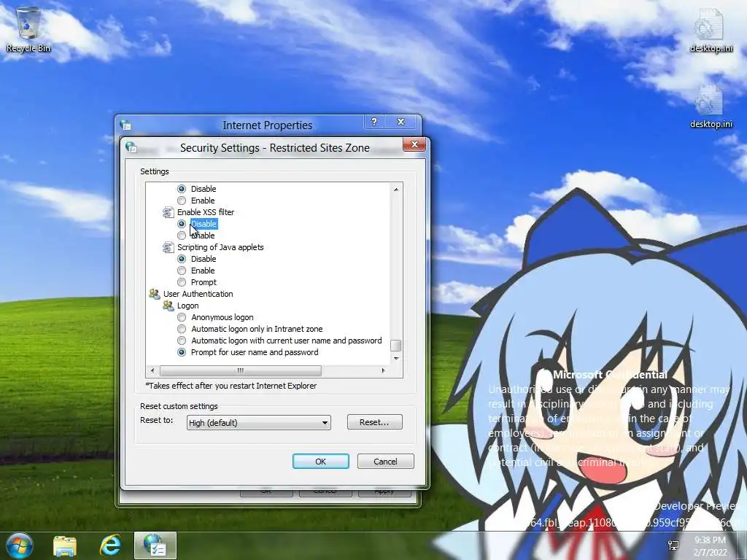Click the network icon in system tray
This screenshot has width=747, height=560.
(x=673, y=545)
